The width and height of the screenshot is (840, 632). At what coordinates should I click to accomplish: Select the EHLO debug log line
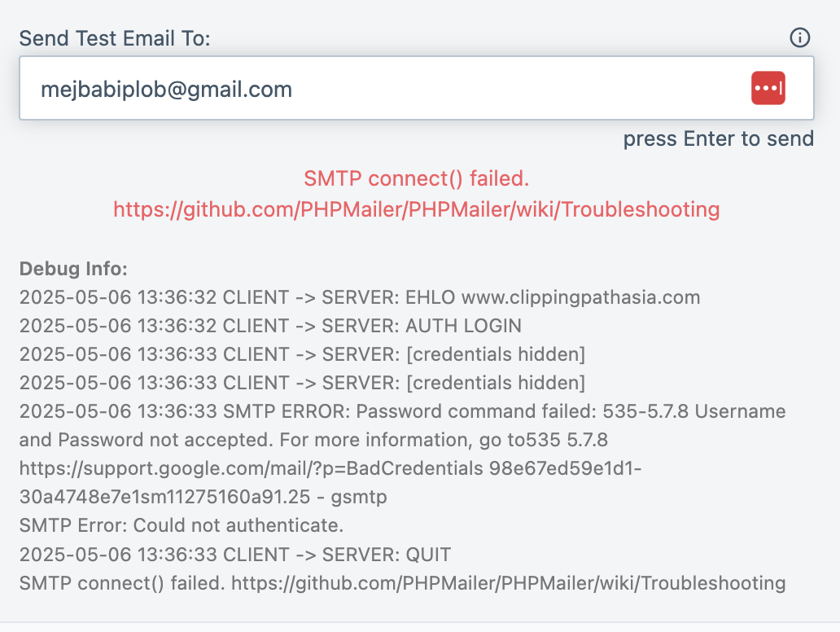coord(360,297)
